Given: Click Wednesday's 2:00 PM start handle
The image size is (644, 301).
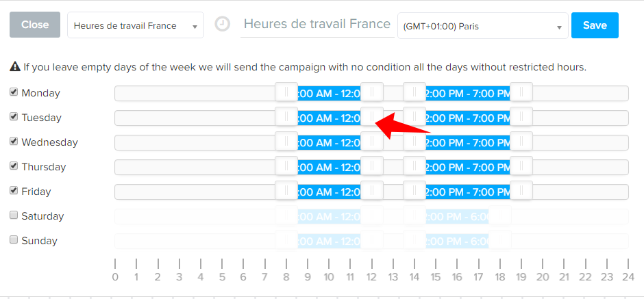Looking at the screenshot, I should point(414,142).
